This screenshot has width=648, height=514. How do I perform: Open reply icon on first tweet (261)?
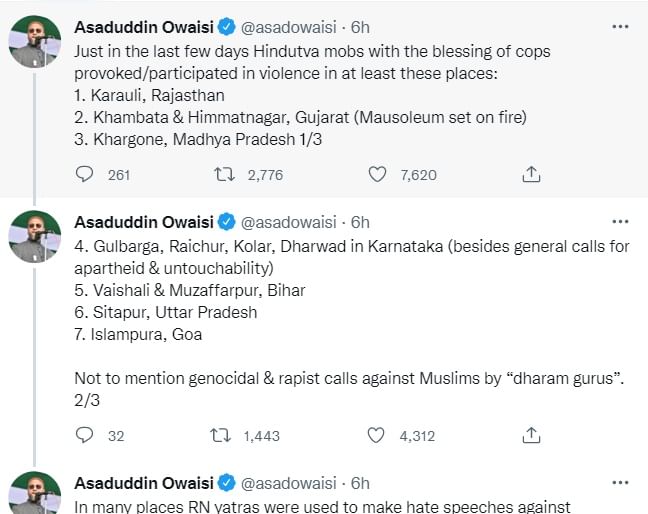(85, 174)
